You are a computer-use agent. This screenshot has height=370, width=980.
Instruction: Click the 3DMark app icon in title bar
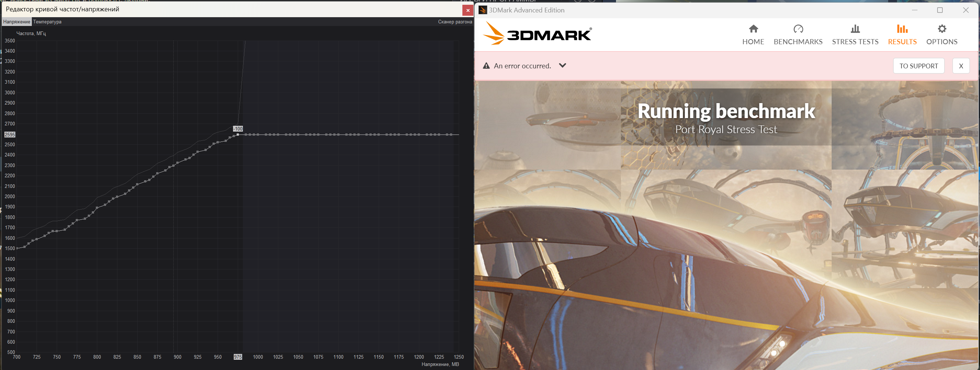483,10
